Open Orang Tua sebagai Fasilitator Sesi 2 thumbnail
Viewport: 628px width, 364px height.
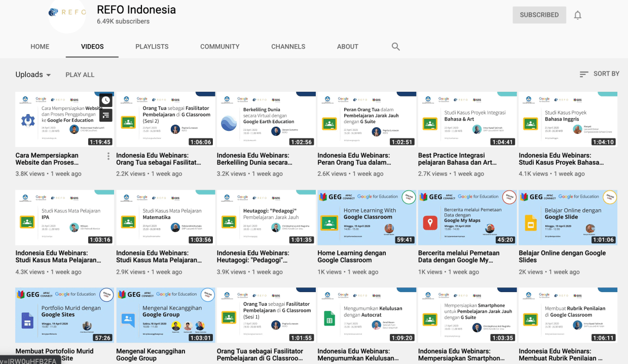[166, 119]
